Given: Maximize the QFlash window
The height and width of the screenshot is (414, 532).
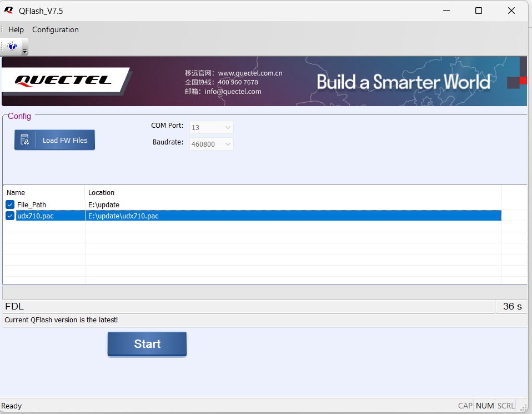Looking at the screenshot, I should coord(478,11).
